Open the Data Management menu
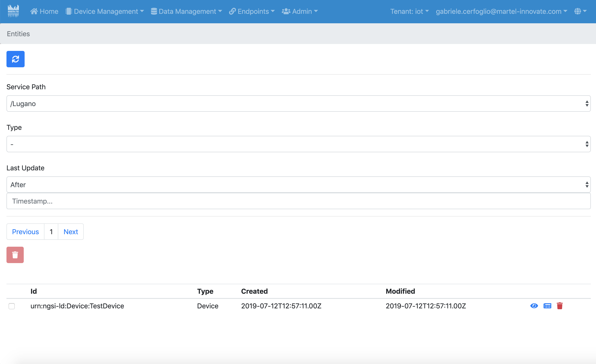Screen dimensions: 596x364 (x=186, y=11)
